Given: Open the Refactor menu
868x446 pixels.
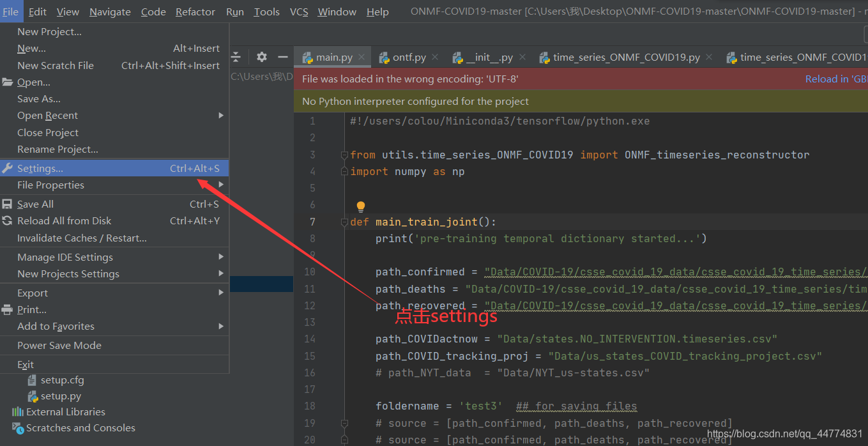Looking at the screenshot, I should (195, 12).
